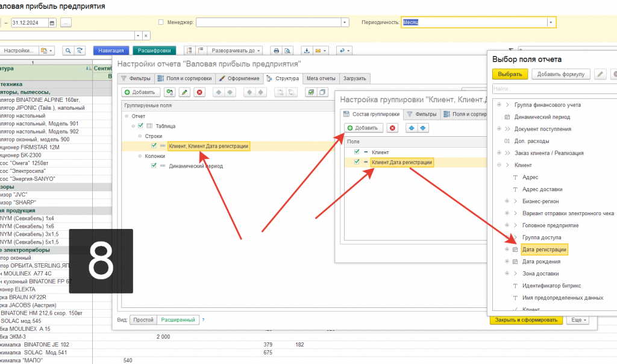Switch to the Фильтры tab in report settings
The image size is (617, 364).
point(136,78)
